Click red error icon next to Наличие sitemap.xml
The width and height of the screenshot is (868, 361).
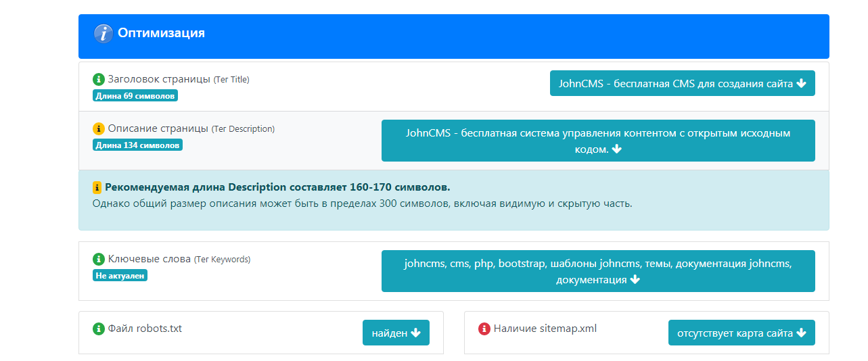coord(484,329)
